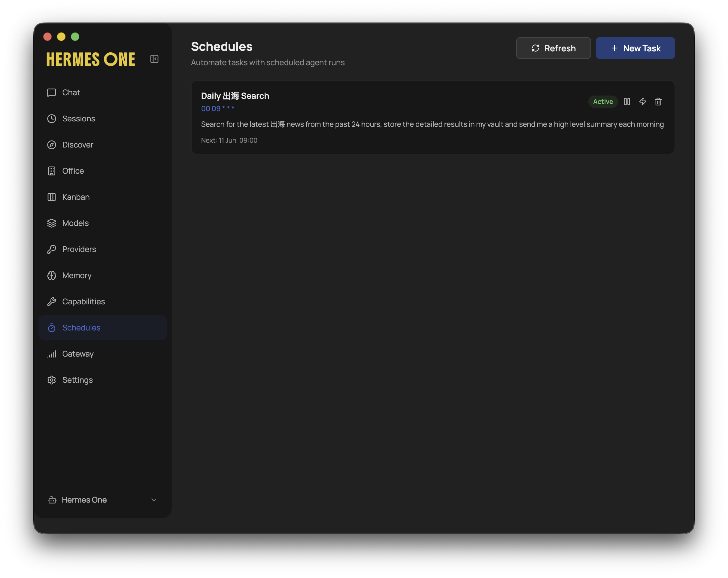Viewport: 728px width, 578px height.
Task: Click the Chat speech bubble icon
Action: (x=52, y=93)
